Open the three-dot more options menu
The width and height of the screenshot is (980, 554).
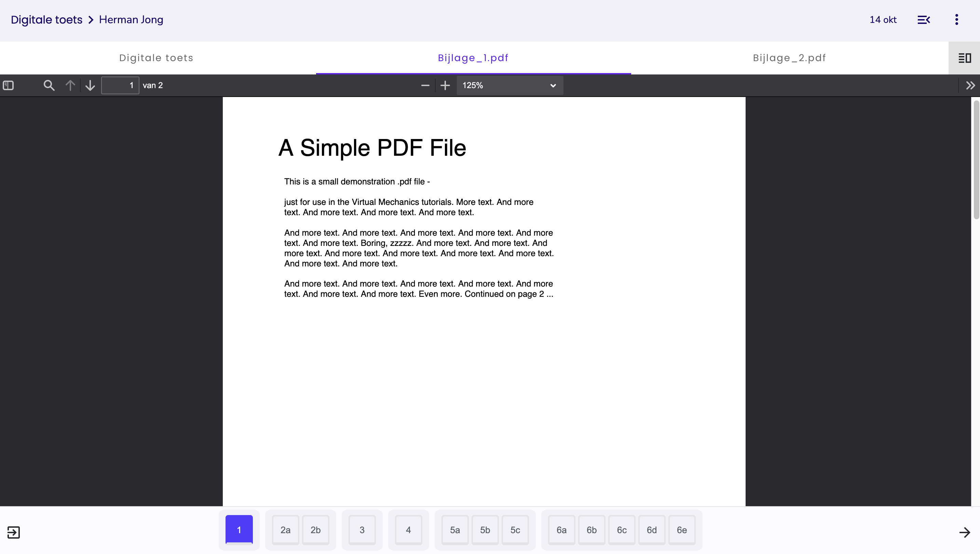(x=956, y=20)
